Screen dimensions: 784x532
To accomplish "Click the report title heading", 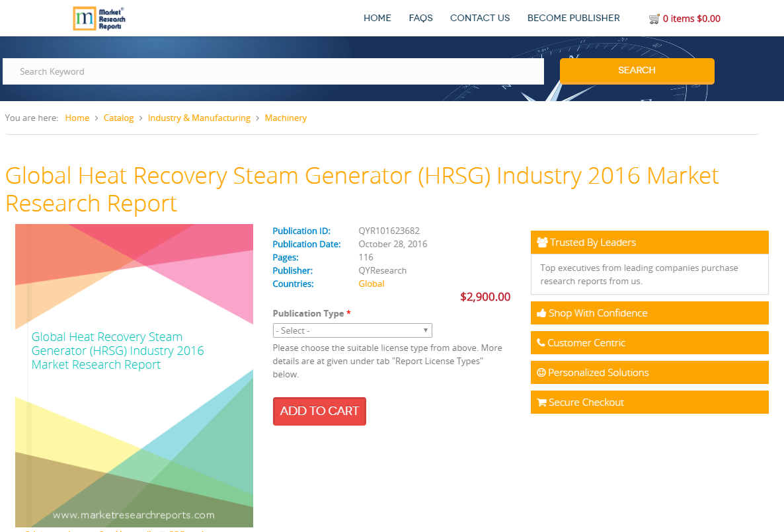I will coord(362,190).
